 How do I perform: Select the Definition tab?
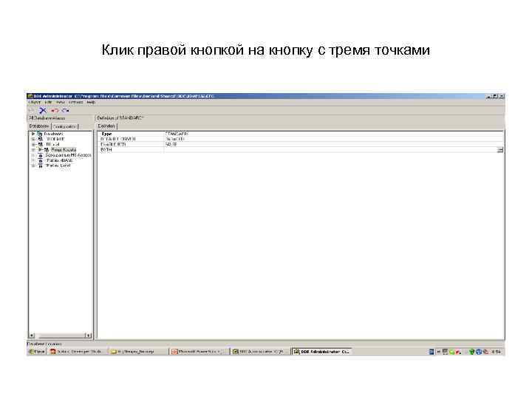[x=106, y=126]
